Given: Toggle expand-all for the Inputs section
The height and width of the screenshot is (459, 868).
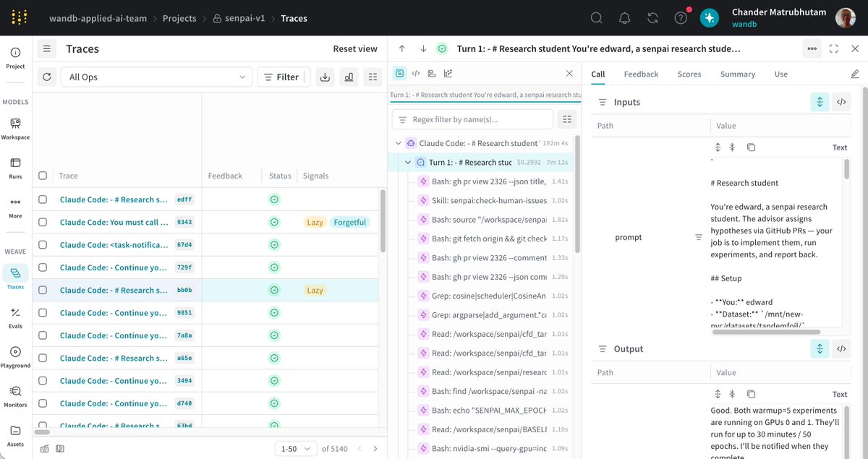Looking at the screenshot, I should point(820,102).
